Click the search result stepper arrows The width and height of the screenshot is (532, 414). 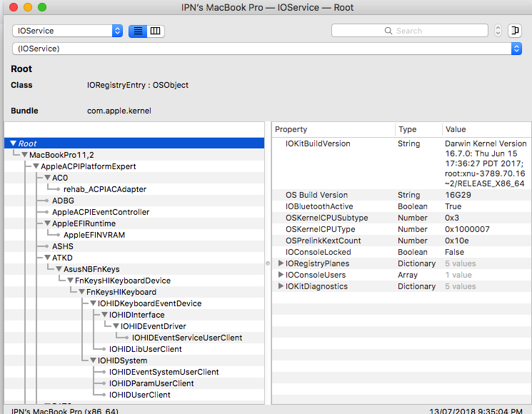(498, 31)
